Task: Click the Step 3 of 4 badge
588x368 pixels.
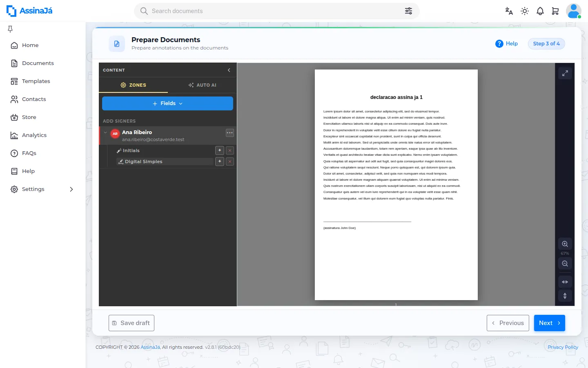Action: click(546, 44)
